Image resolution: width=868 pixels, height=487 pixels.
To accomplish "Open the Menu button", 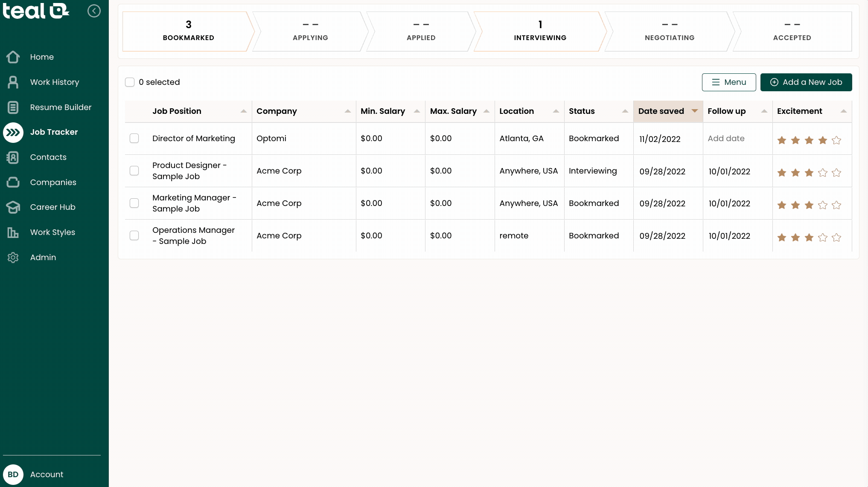I will click(x=728, y=82).
